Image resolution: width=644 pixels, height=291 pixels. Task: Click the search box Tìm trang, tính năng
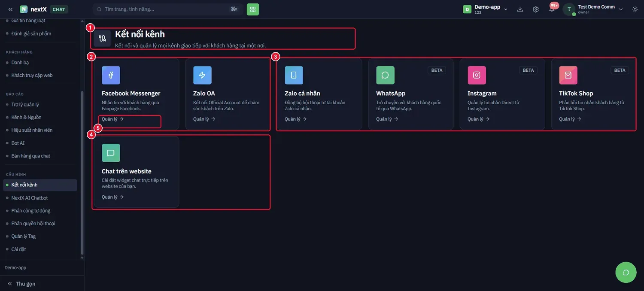tap(168, 9)
